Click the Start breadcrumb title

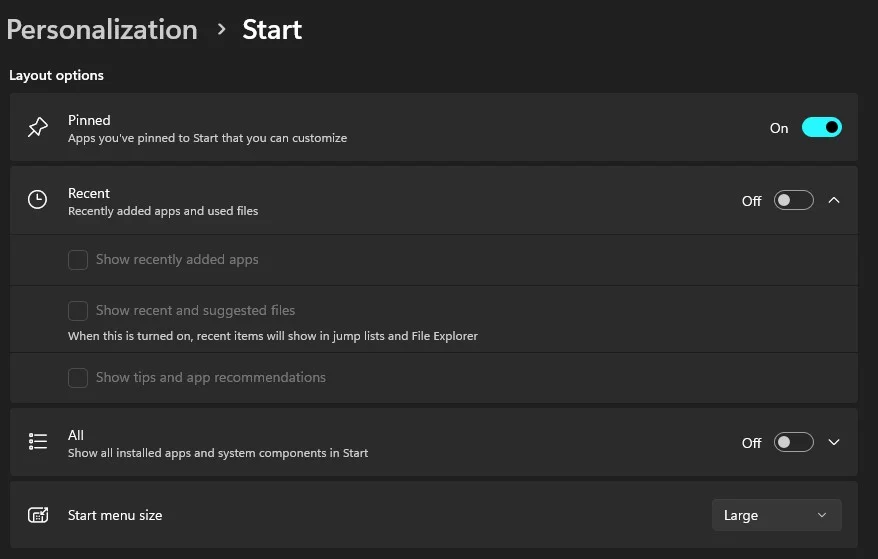pyautogui.click(x=272, y=30)
